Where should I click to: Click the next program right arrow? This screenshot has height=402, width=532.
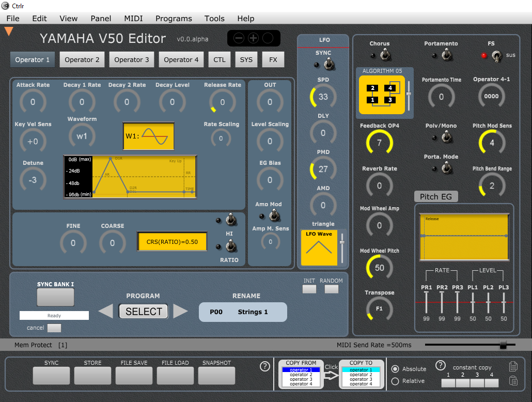[180, 311]
